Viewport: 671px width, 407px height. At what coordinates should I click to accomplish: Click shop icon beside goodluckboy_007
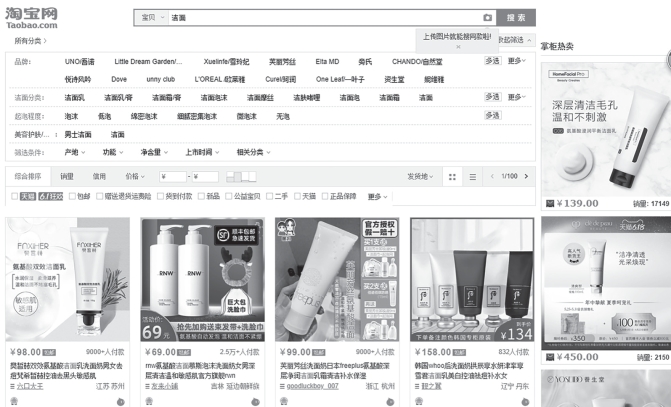pyautogui.click(x=282, y=386)
